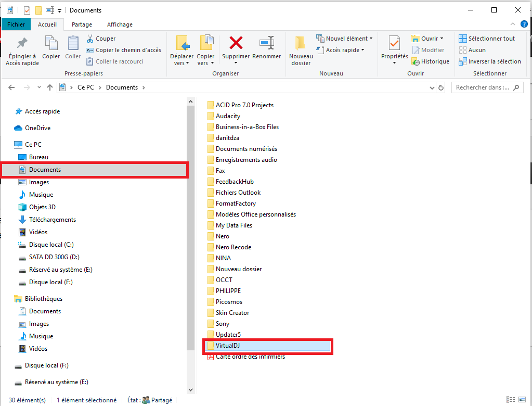Viewport: 532px width, 406px height.
Task: Click the Renommer icon in ribbon
Action: click(x=266, y=43)
